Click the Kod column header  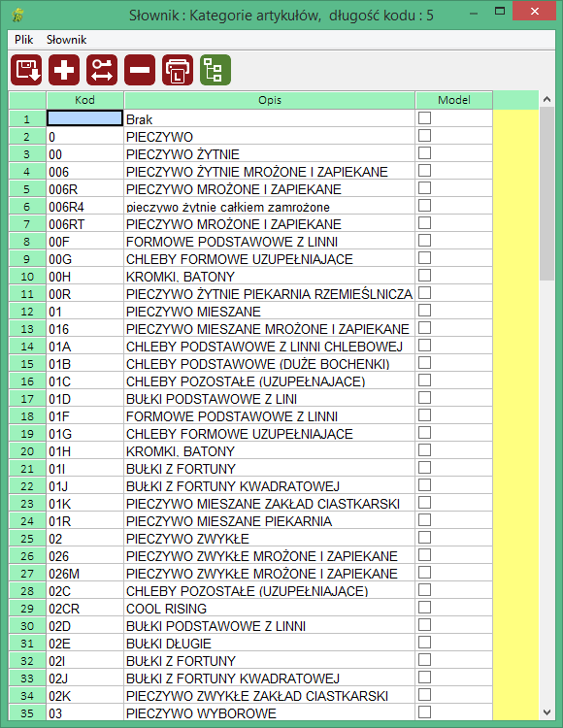(x=85, y=100)
